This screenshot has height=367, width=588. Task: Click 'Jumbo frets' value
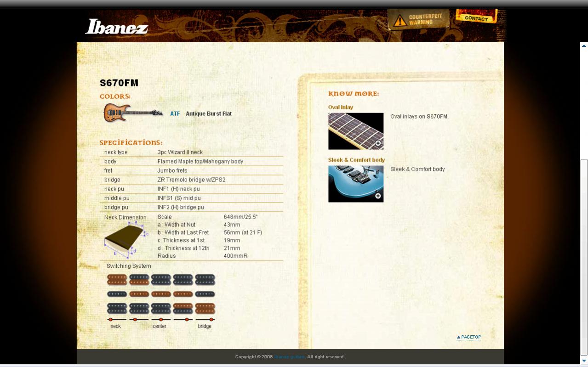point(172,171)
